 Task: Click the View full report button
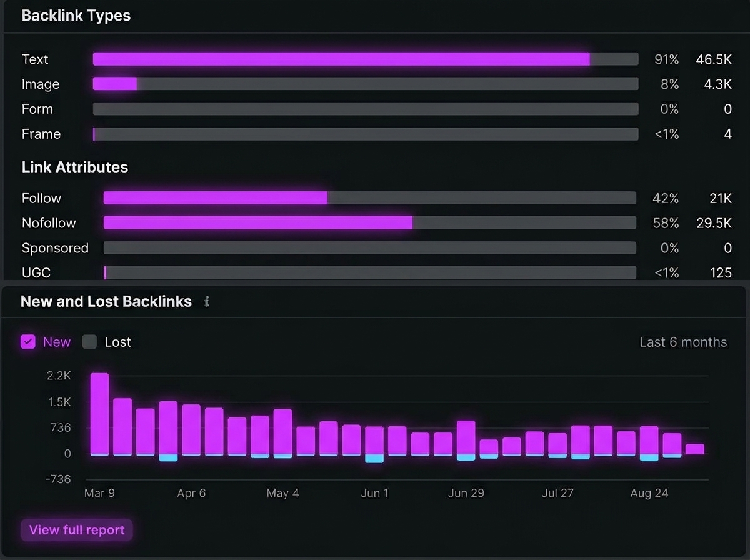pyautogui.click(x=77, y=530)
